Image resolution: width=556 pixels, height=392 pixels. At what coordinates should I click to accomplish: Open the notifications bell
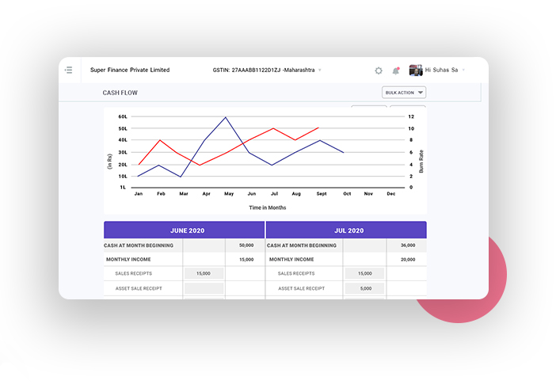coord(396,70)
